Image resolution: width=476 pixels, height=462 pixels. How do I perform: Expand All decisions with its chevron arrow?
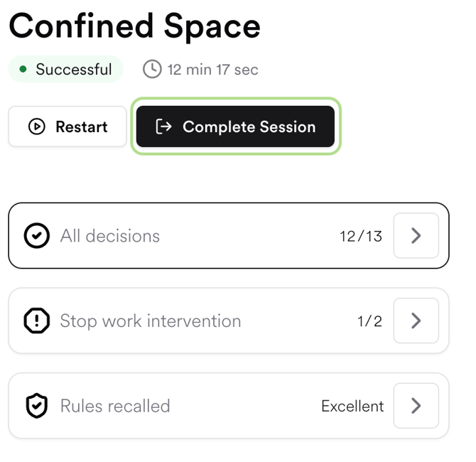[x=416, y=236]
